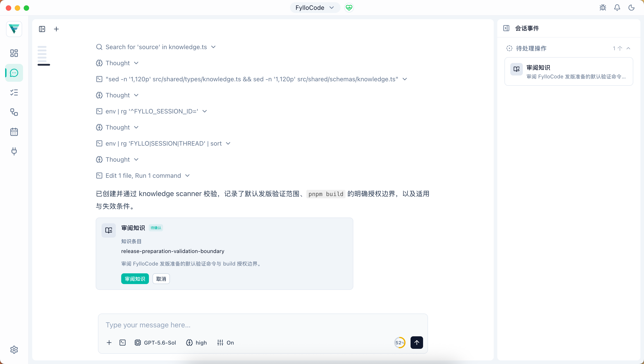Click the 52% context usage ring
Image resolution: width=644 pixels, height=364 pixels.
[x=399, y=343]
